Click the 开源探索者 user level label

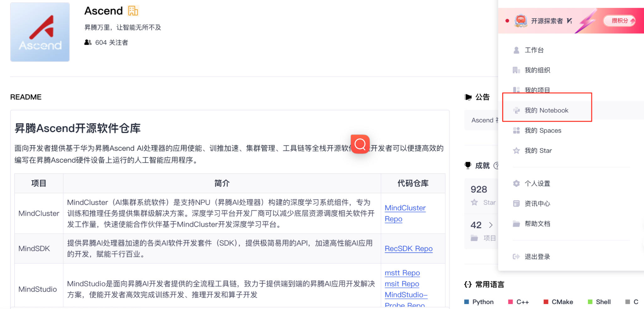pos(547,21)
